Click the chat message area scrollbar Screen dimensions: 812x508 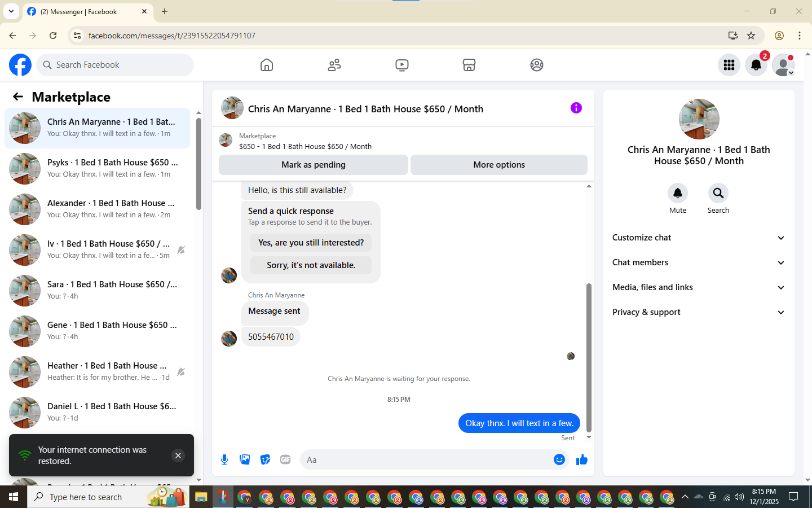(x=589, y=357)
